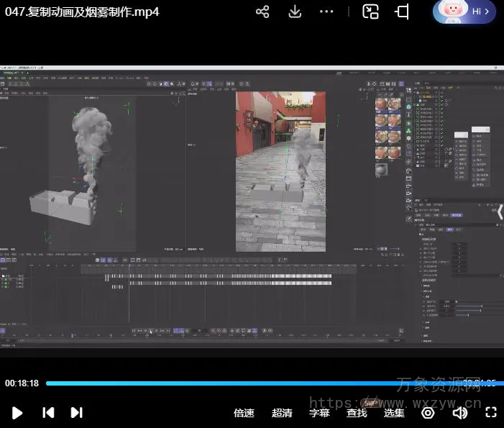Click the crop/screenshot icon in the top bar
This screenshot has width=504, height=428.
(x=403, y=12)
